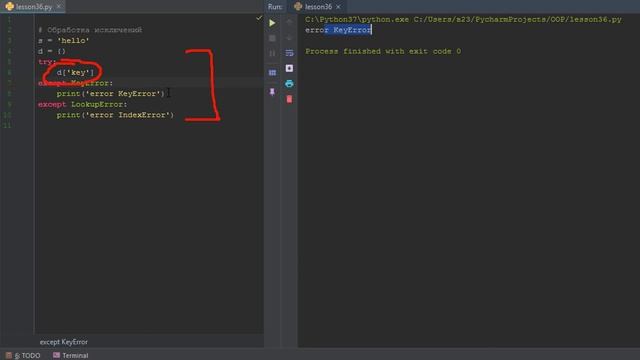Click the s = 'hello' code line
Viewport: 640px width, 360px height.
[x=64, y=41]
